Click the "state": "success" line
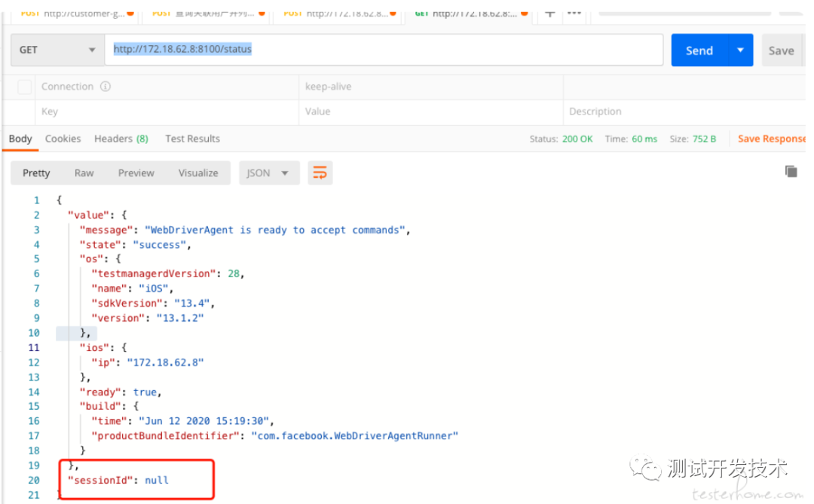The height and width of the screenshot is (504, 814). click(x=135, y=245)
